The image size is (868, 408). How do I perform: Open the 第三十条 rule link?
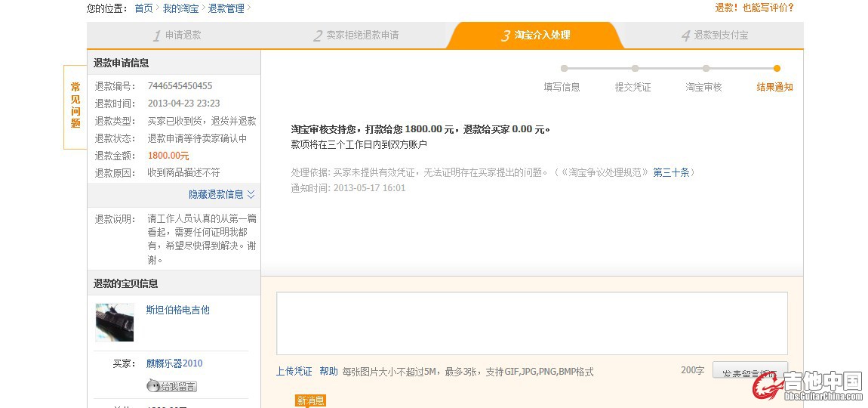point(671,172)
